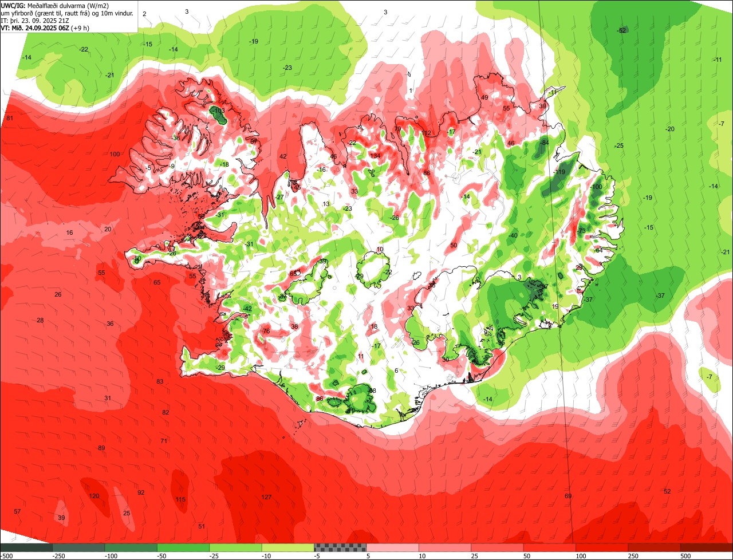The height and width of the screenshot is (560, 733).
Task: Pick the yellow-green legend swatch from -10 to -5
Action: coord(288,547)
